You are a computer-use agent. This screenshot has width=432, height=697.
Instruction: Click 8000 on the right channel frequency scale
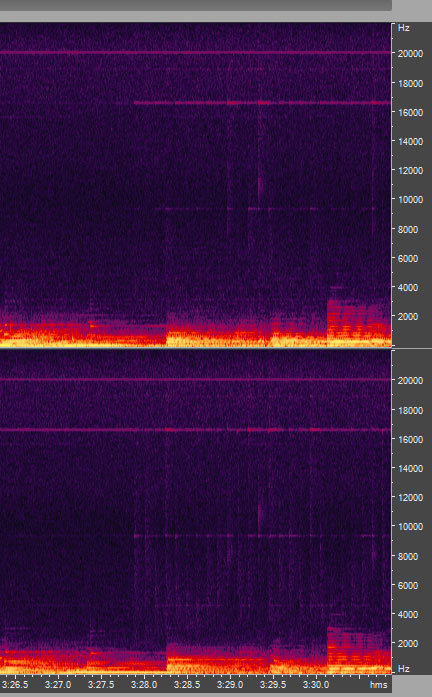[x=408, y=557]
